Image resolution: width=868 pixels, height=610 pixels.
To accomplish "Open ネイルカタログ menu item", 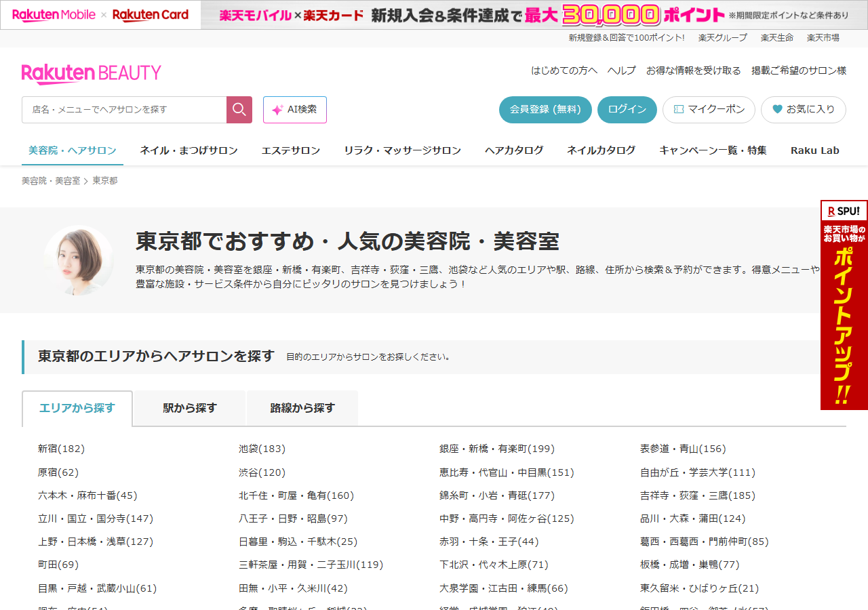I will pos(601,150).
